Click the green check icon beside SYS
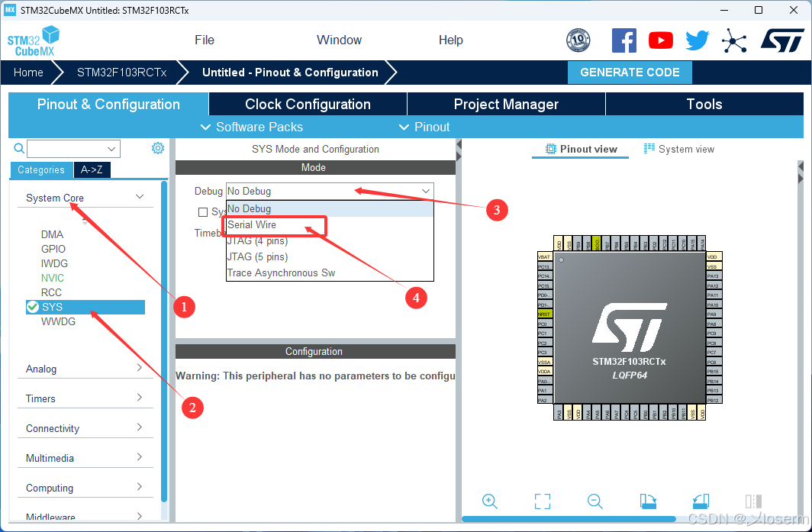Screen dimensions: 812x532 click(x=33, y=307)
